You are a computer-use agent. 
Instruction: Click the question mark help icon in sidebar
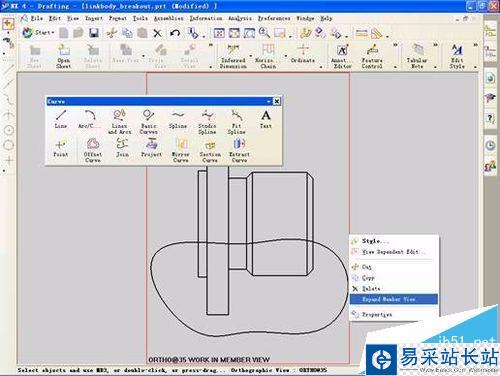(490, 118)
